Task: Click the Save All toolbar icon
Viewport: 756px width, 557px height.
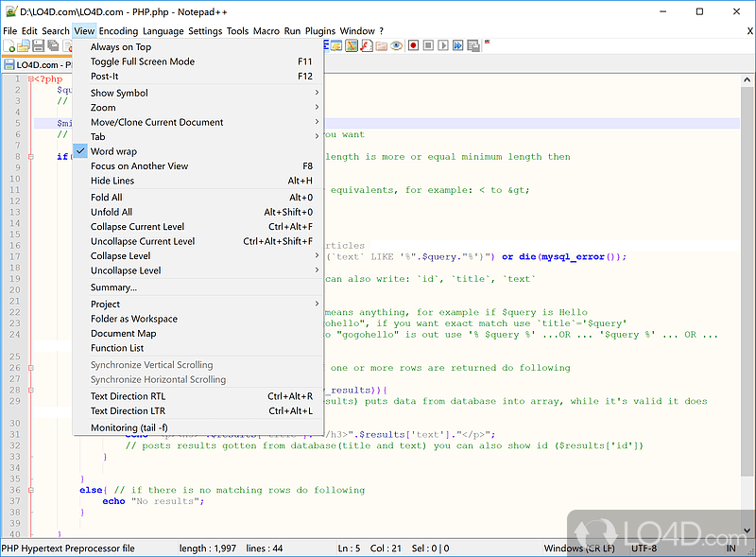Action: pos(53,45)
